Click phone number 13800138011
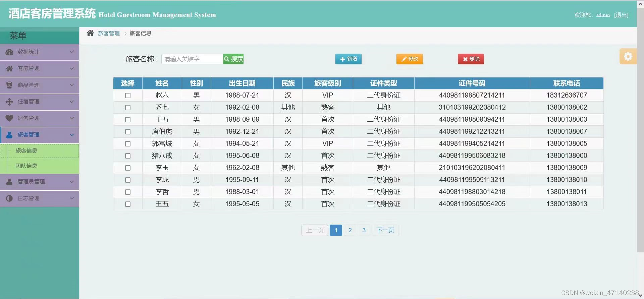Image resolution: width=644 pixels, height=299 pixels. click(x=567, y=192)
